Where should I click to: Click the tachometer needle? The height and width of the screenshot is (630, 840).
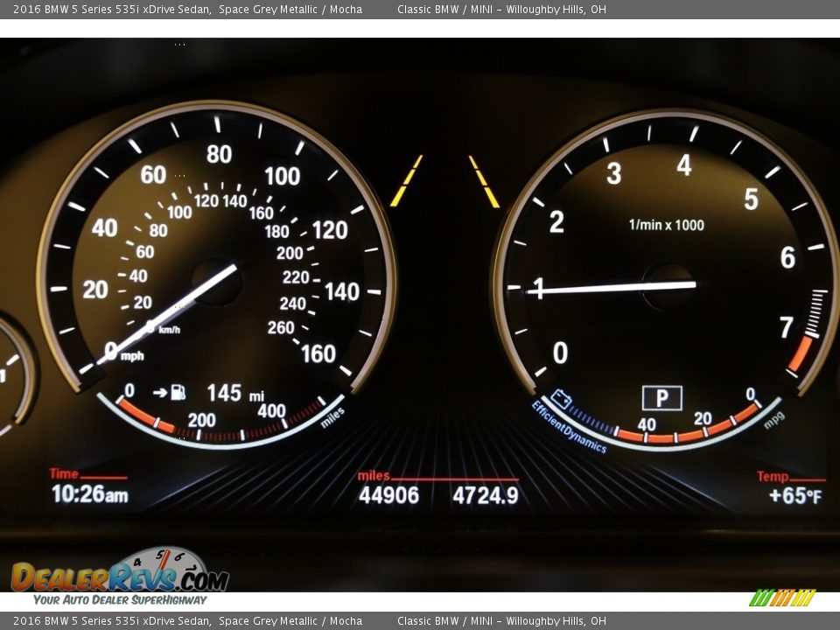coord(612,287)
